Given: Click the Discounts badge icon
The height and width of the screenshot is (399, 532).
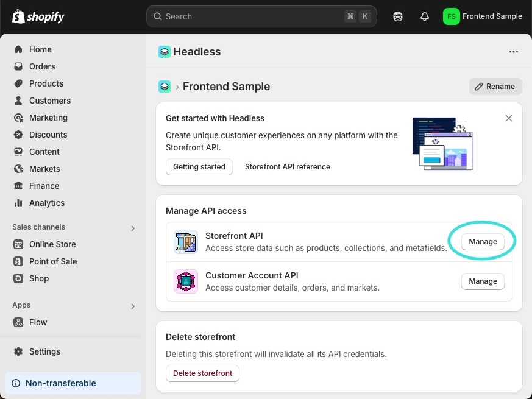Looking at the screenshot, I should 18,135.
